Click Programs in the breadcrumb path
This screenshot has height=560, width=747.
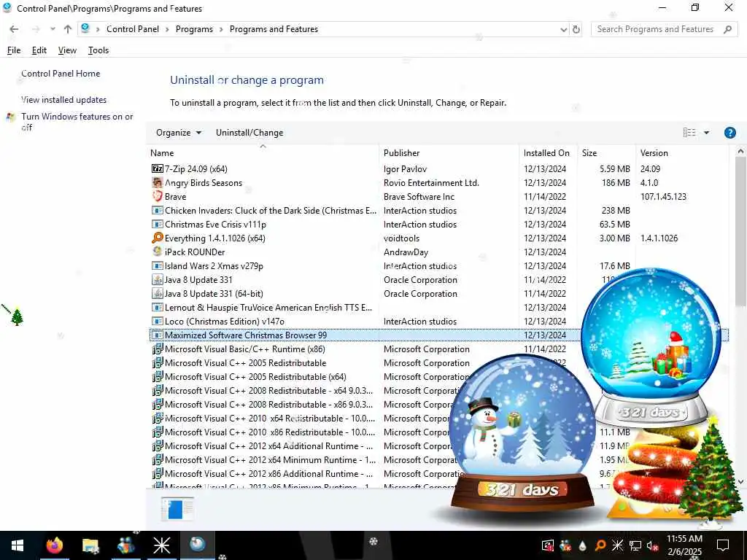tap(194, 29)
